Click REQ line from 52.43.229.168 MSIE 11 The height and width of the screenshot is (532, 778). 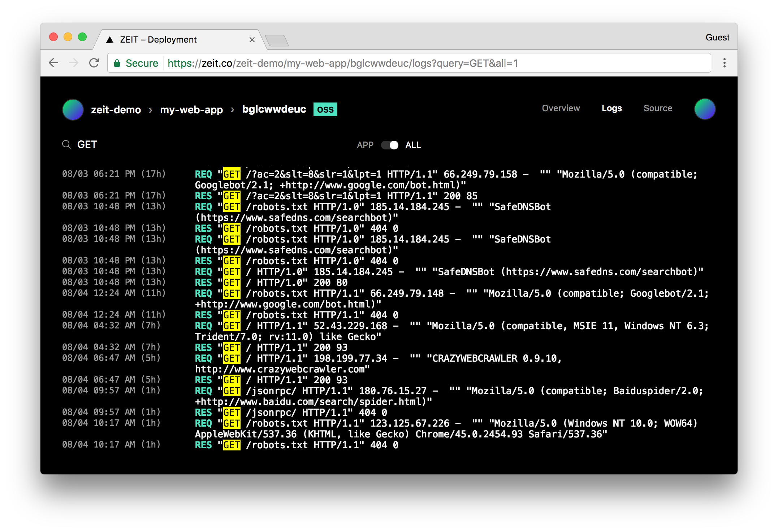(451, 326)
